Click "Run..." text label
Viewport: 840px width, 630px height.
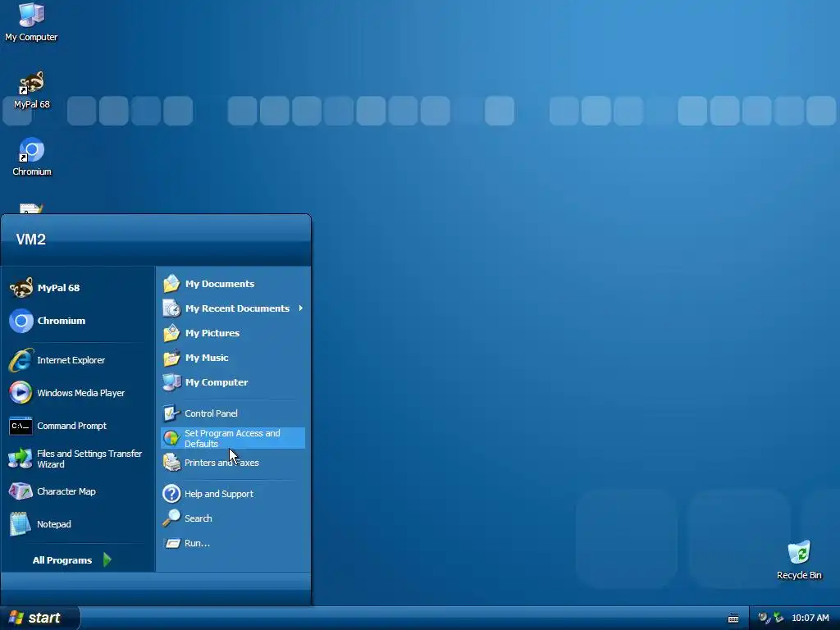tap(197, 543)
